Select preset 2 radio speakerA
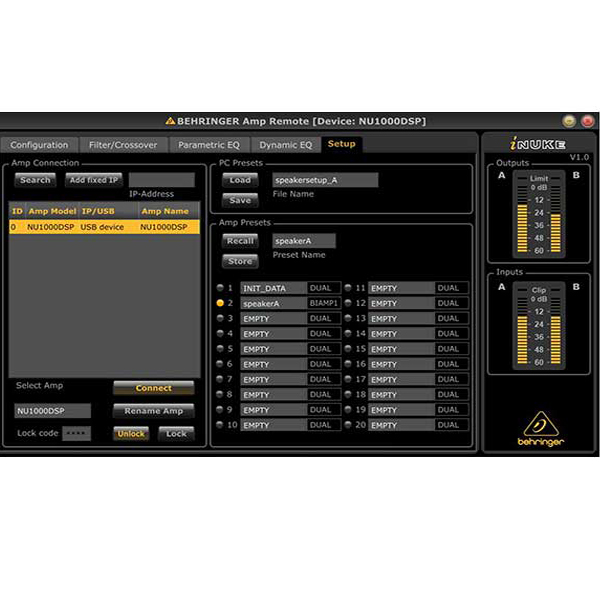Image resolution: width=600 pixels, height=600 pixels. (x=220, y=303)
